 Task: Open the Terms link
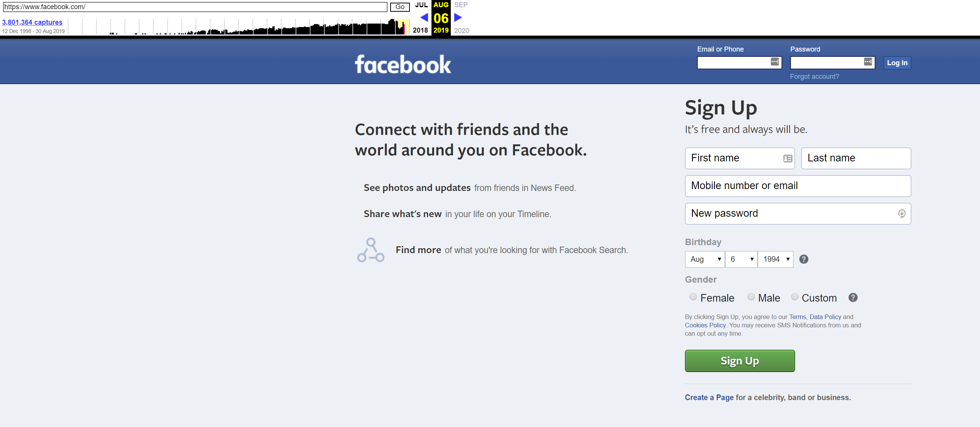point(797,317)
